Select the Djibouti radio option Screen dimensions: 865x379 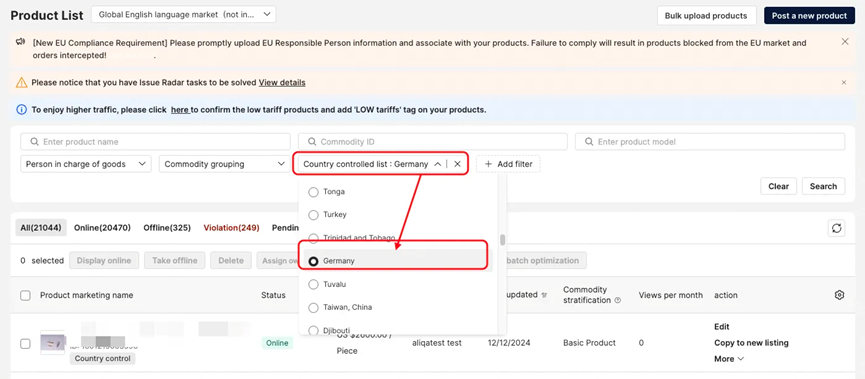click(313, 330)
